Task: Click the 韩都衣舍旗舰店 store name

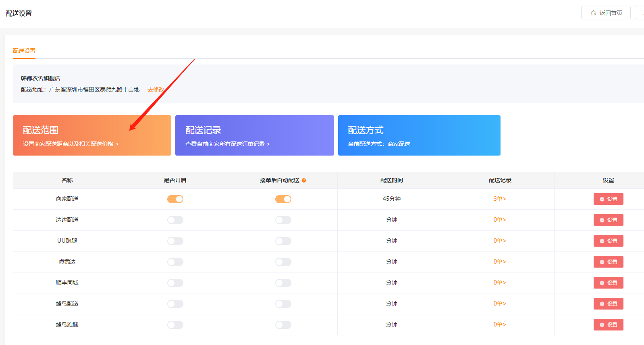Action: (x=41, y=78)
